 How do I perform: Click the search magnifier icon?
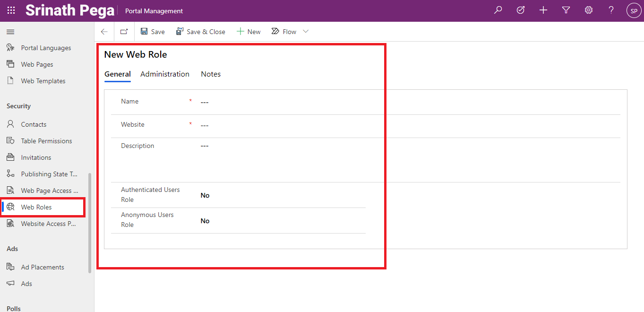498,10
